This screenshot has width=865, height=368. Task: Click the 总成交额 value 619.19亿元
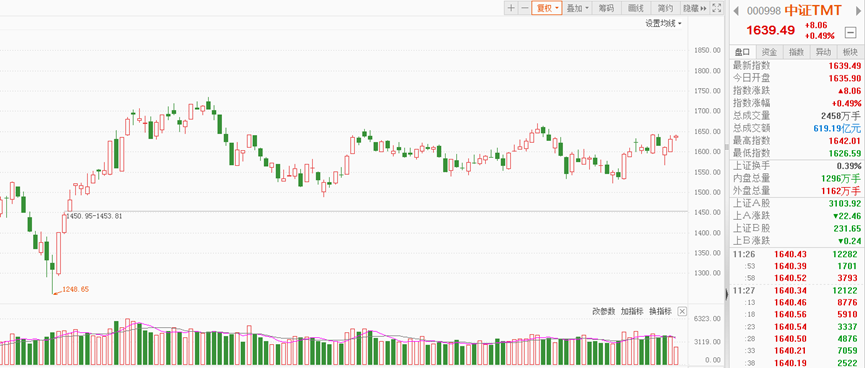[837, 129]
